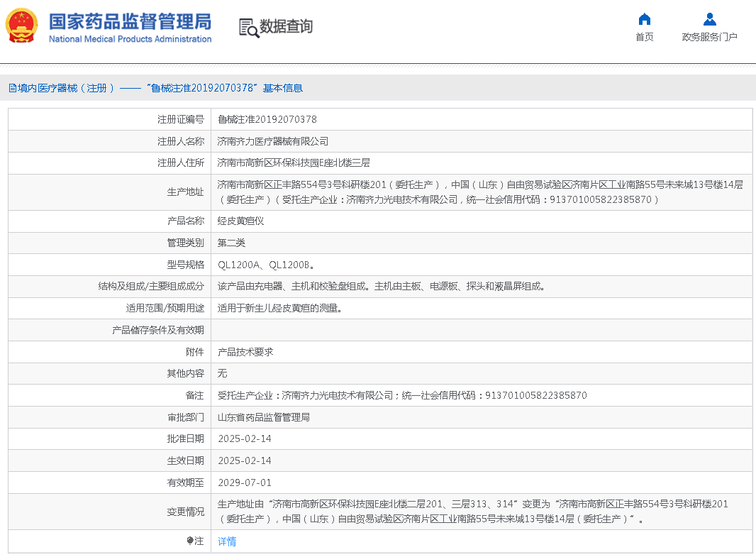Viewport: 756px width, 557px height.
Task: Select the 变更情况 description cell
Action: (x=482, y=512)
